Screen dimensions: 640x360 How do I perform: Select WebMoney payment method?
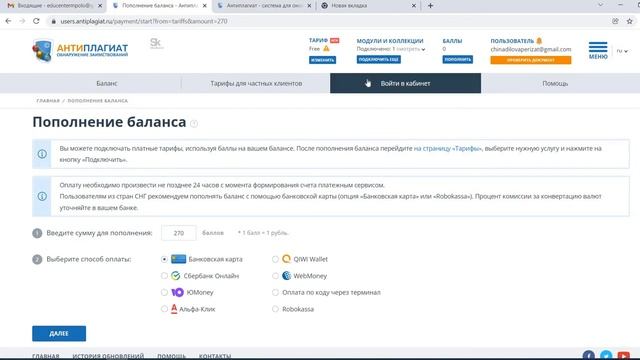[275, 276]
